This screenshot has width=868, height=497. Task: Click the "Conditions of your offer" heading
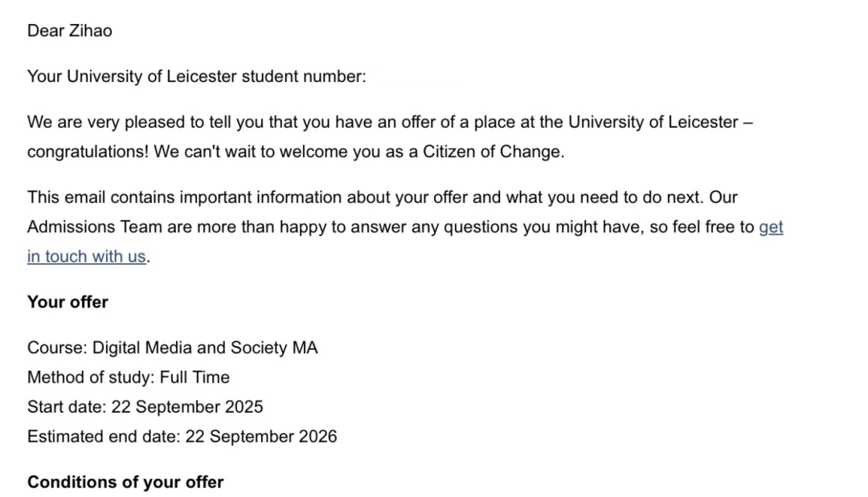(125, 482)
